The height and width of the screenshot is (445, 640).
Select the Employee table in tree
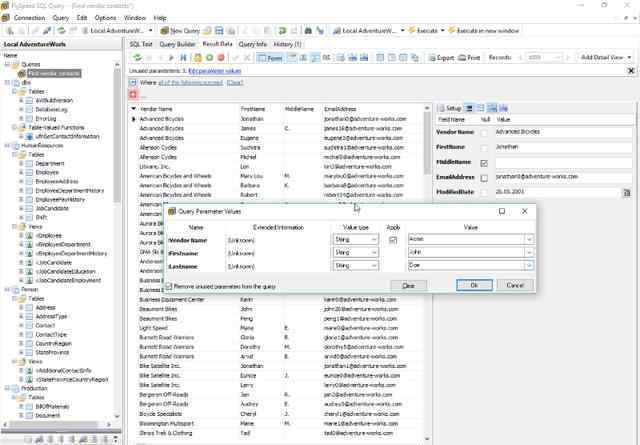[47, 172]
